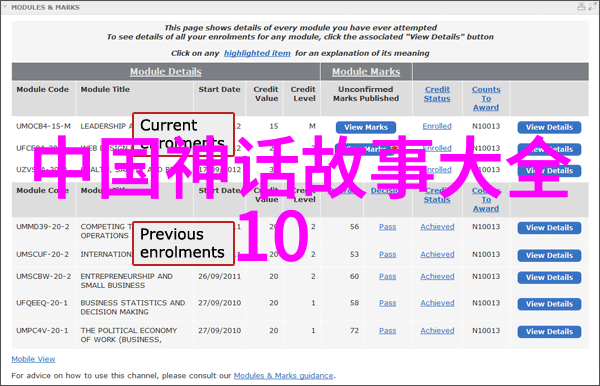Open the Modules & Marks guidance link
This screenshot has height=386, width=600.
pyautogui.click(x=284, y=376)
